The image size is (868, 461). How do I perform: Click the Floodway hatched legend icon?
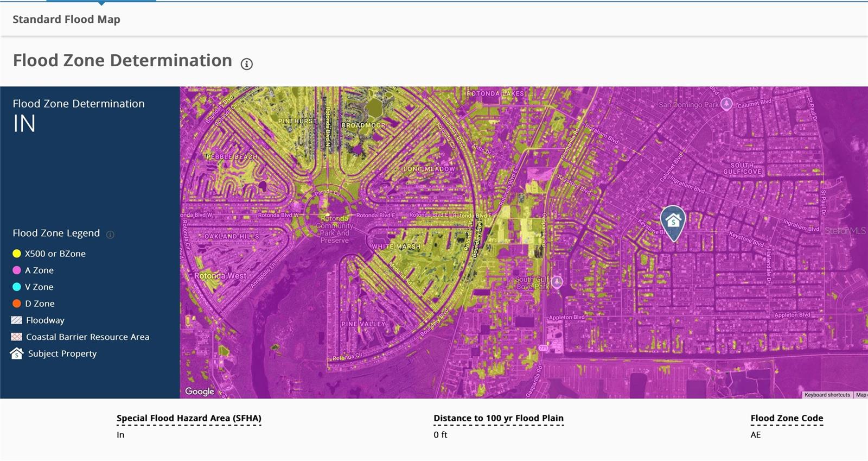click(17, 320)
